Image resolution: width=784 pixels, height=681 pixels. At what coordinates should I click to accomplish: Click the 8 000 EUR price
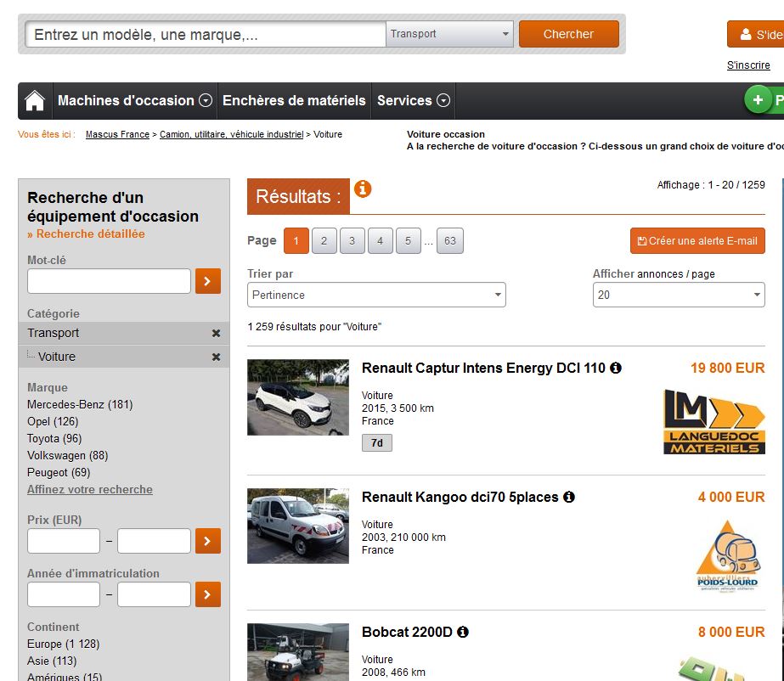(x=731, y=632)
